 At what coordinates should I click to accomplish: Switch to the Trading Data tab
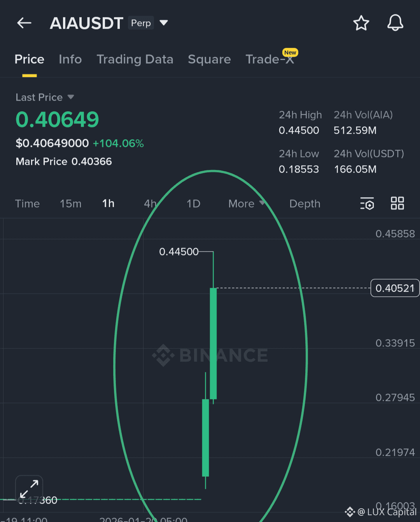(x=135, y=59)
